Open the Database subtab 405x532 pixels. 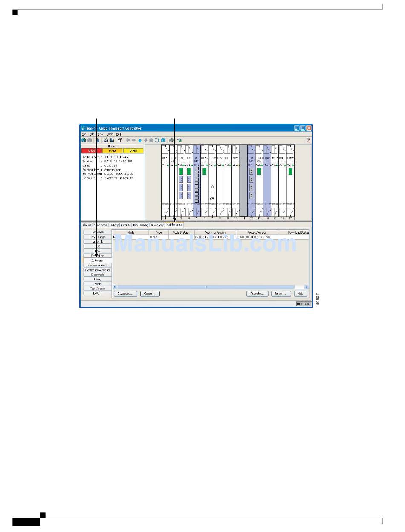pyautogui.click(x=97, y=232)
